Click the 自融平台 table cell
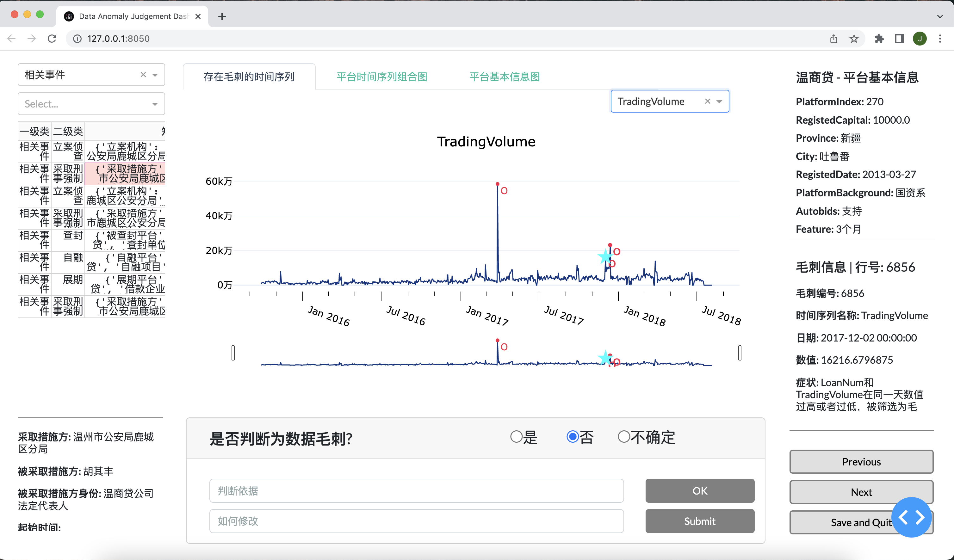Screen dimensions: 954x560 125,262
